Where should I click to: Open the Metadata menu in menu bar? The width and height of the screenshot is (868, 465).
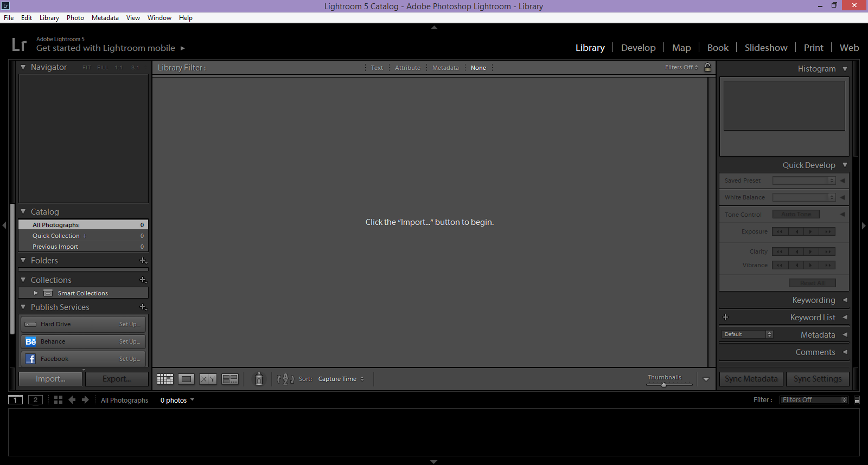tap(105, 18)
